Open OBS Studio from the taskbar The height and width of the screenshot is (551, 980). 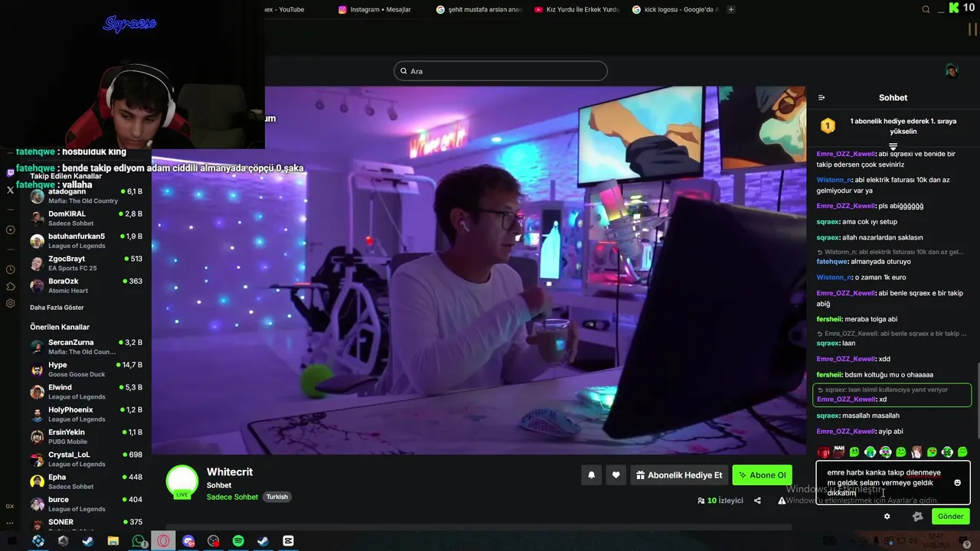214,541
